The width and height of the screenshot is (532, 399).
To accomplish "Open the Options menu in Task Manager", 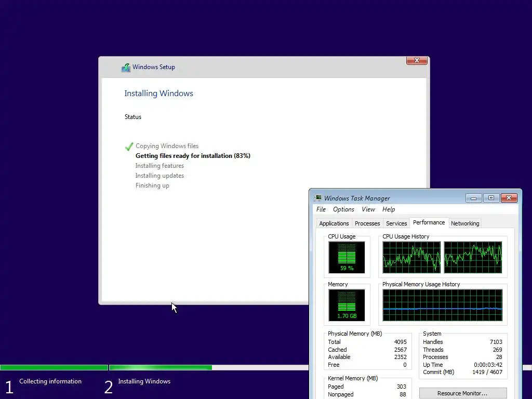I will pos(343,209).
